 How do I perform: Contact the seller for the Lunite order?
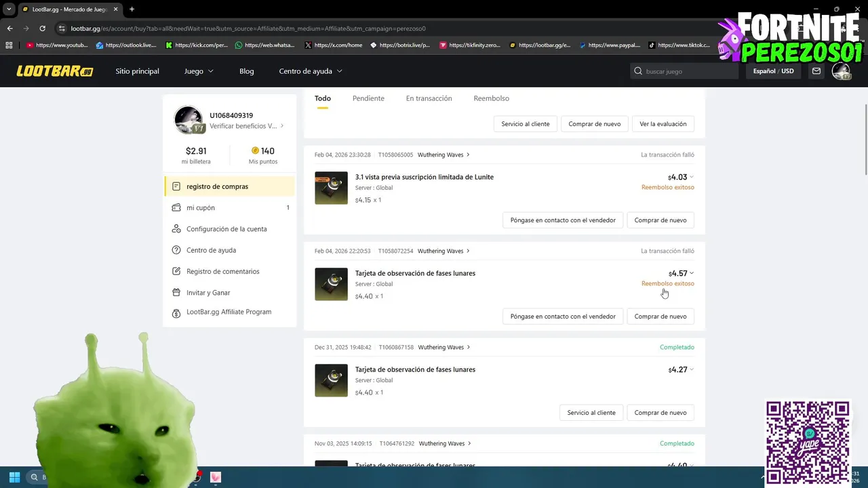pyautogui.click(x=563, y=220)
